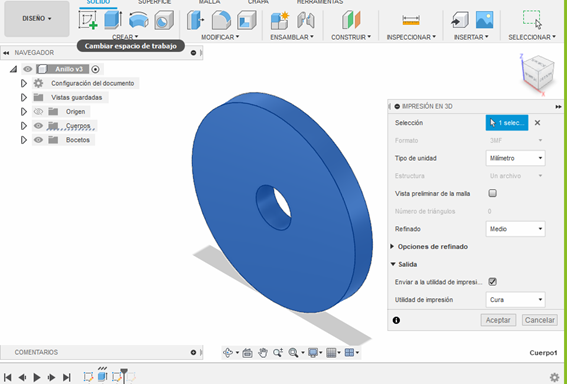
Task: Select the Measure tool
Action: point(411,20)
